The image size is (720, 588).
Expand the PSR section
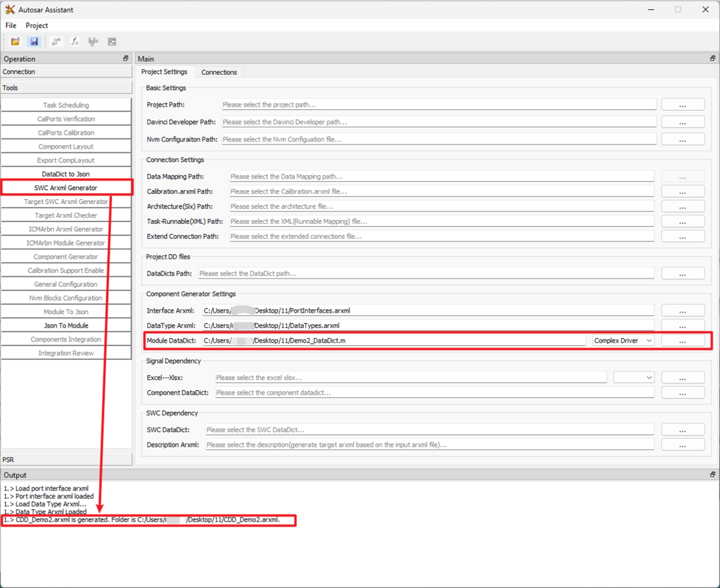[x=67, y=459]
